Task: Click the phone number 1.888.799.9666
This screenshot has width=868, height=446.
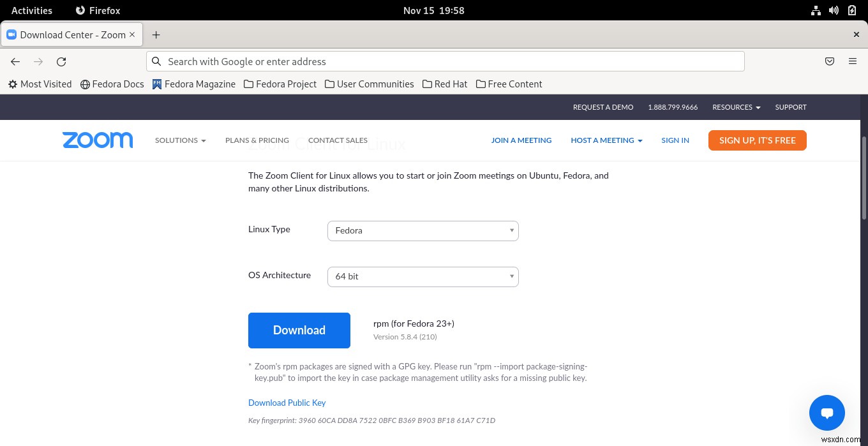Action: tap(673, 107)
